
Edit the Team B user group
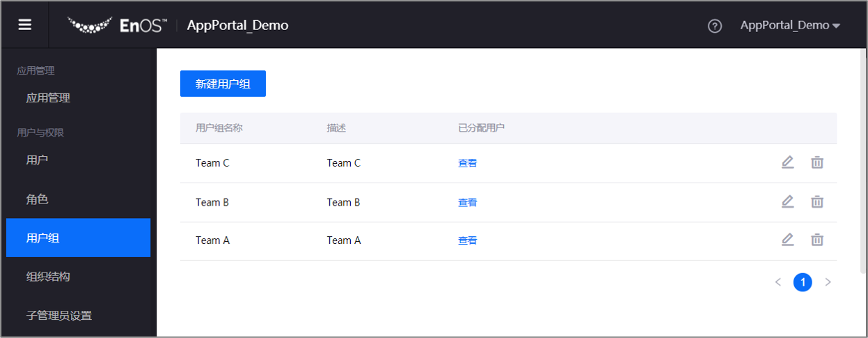click(787, 202)
